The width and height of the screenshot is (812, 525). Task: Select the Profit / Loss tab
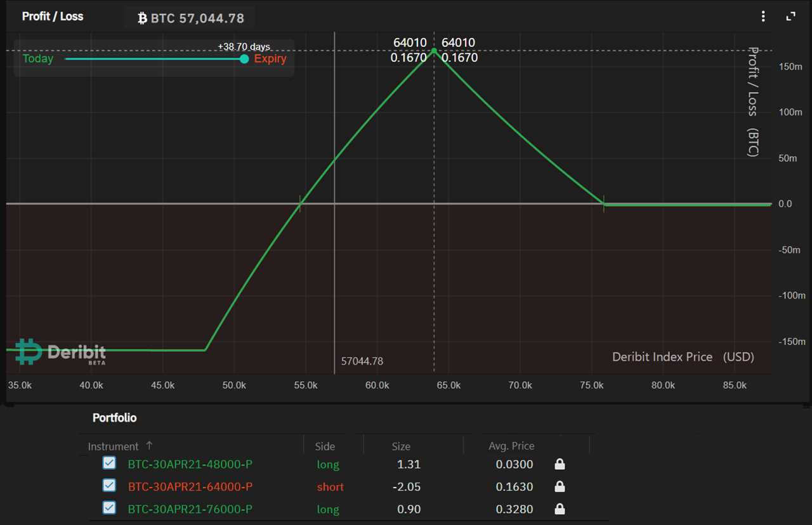point(53,16)
